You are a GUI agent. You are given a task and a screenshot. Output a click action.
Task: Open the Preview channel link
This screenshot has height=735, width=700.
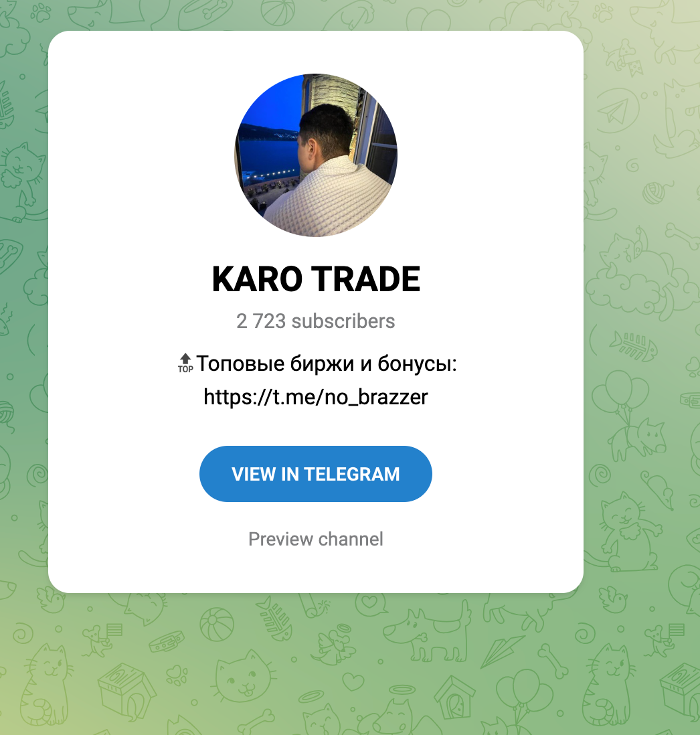[x=316, y=539]
